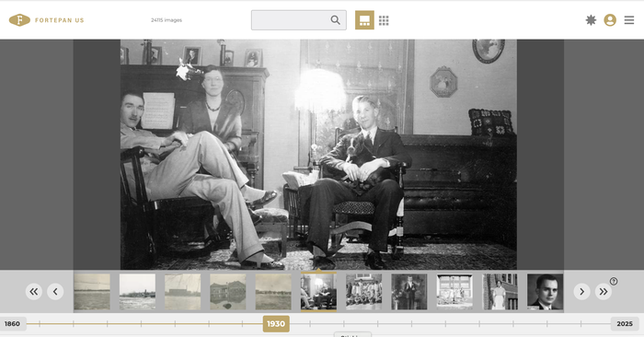The image size is (644, 337).
Task: Click the 1860 start year label
Action: 12,324
